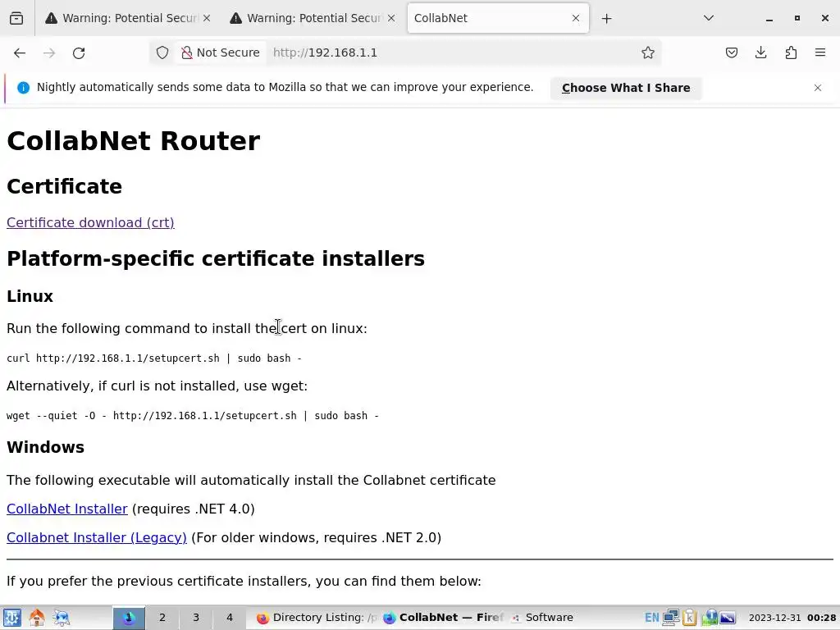This screenshot has width=840, height=630.
Task: Switch to virtual desktop 4
Action: [230, 618]
